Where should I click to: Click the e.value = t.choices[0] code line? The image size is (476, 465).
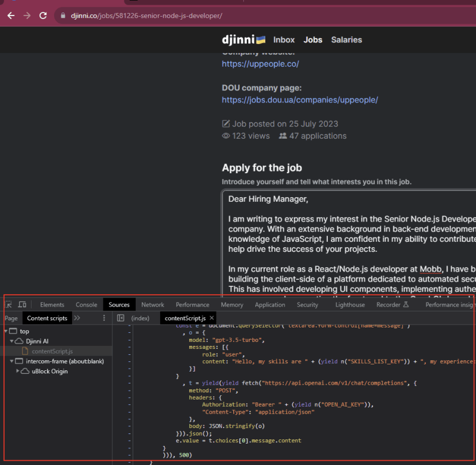tap(239, 441)
